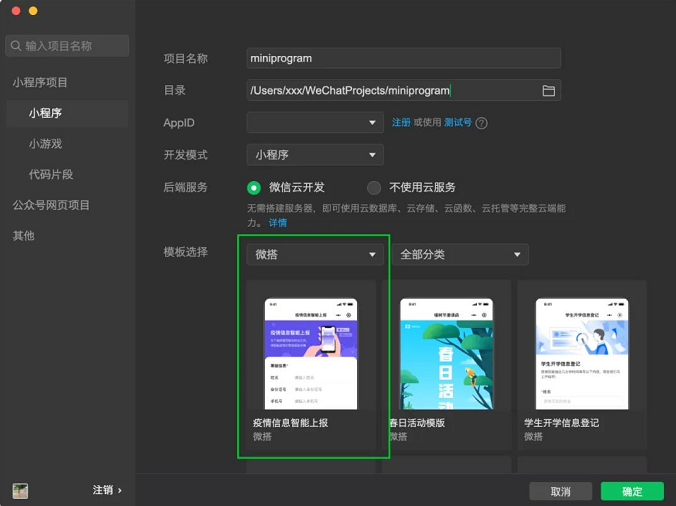Click the yellow minimize window button

click(33, 11)
